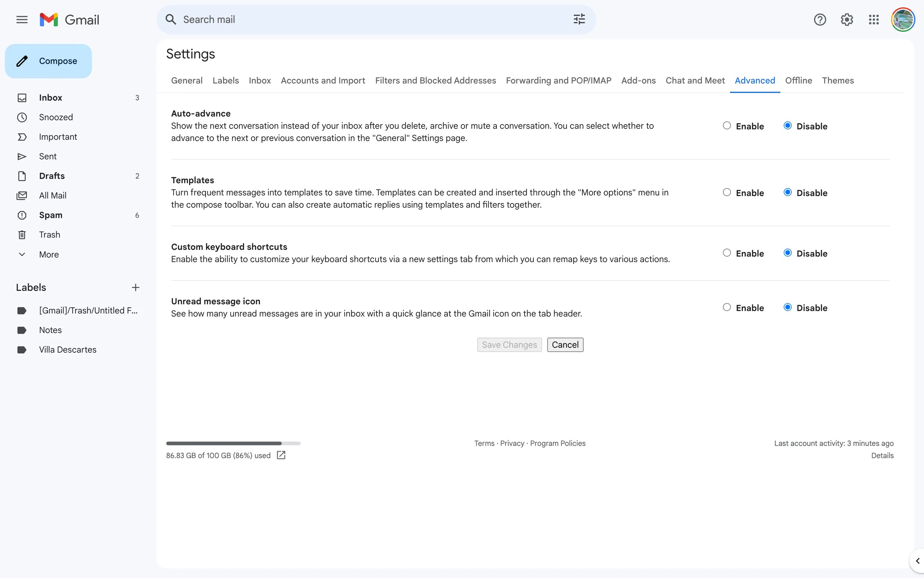Viewport: 924px width, 578px height.
Task: Switch to the Labels settings tab
Action: (226, 81)
